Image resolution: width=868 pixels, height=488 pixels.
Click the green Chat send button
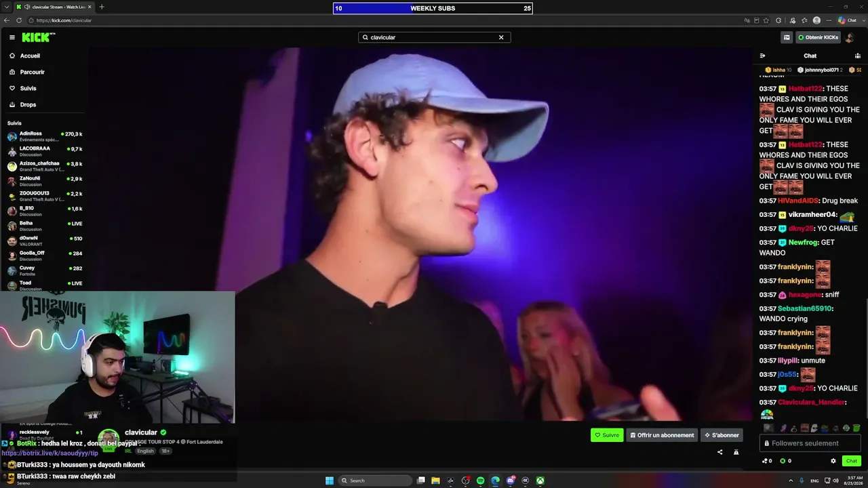[852, 461]
